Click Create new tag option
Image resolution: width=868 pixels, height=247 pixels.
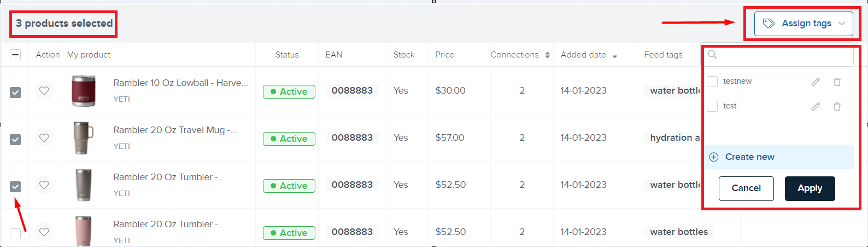point(749,157)
